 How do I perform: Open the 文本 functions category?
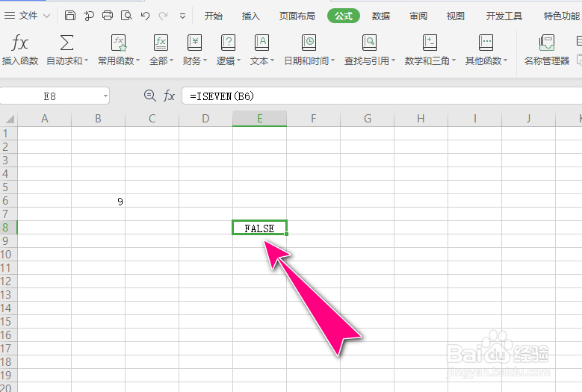[x=261, y=50]
